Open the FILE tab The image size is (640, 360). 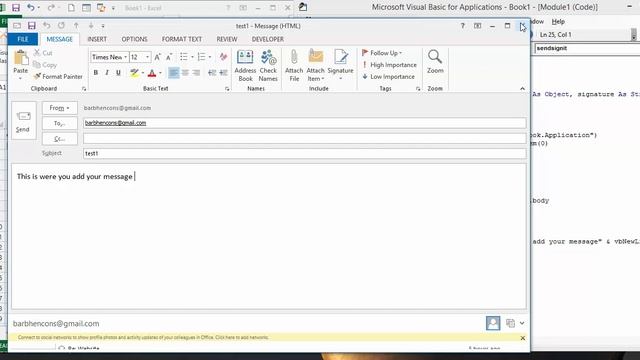(23, 39)
